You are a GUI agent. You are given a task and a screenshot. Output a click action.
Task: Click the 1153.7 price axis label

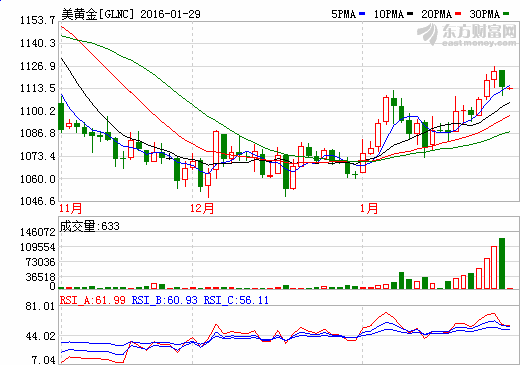38,20
